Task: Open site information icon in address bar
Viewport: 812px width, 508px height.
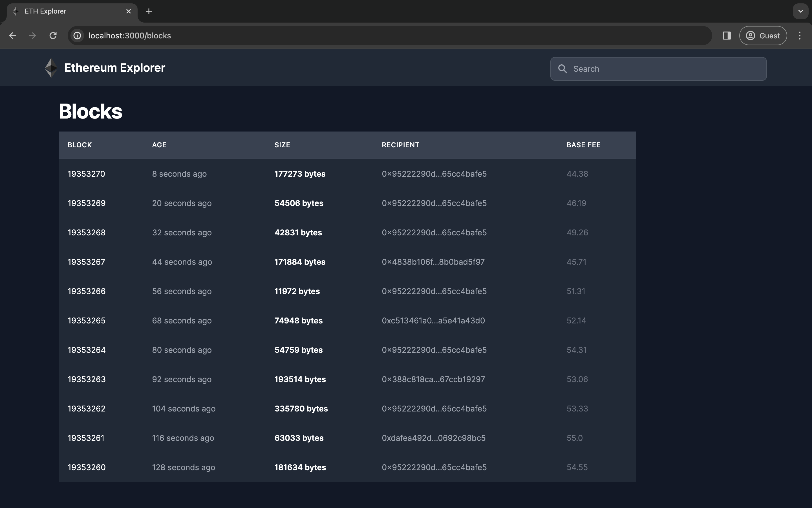Action: click(x=78, y=36)
